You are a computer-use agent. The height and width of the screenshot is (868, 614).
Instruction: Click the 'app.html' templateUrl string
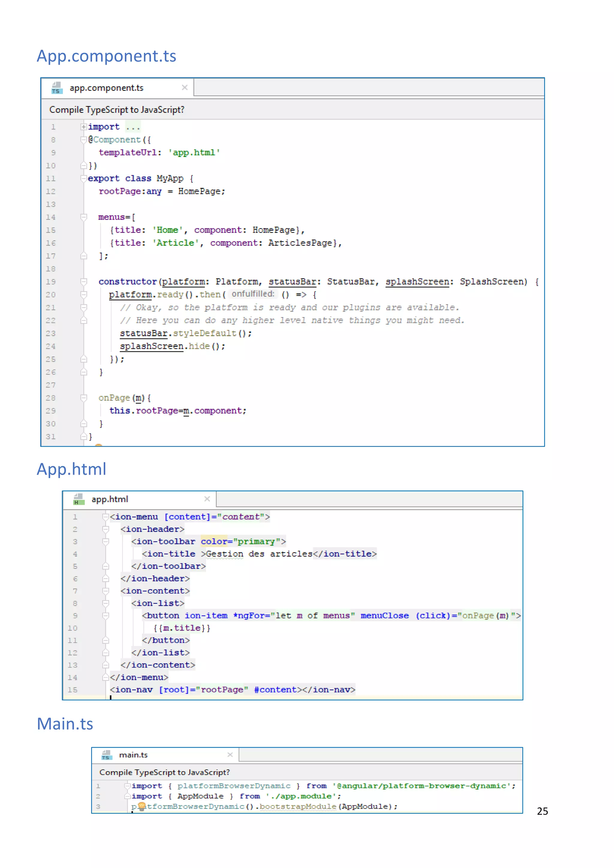click(x=194, y=153)
